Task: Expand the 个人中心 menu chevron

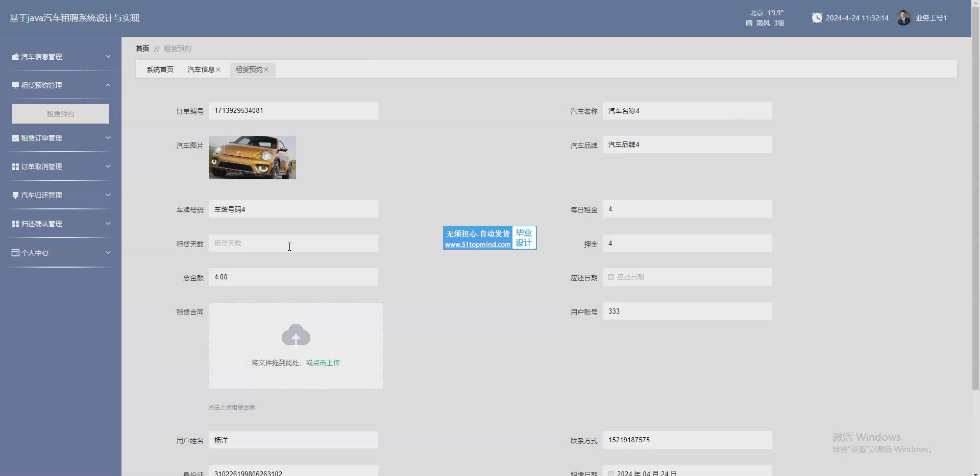Action: pyautogui.click(x=108, y=252)
